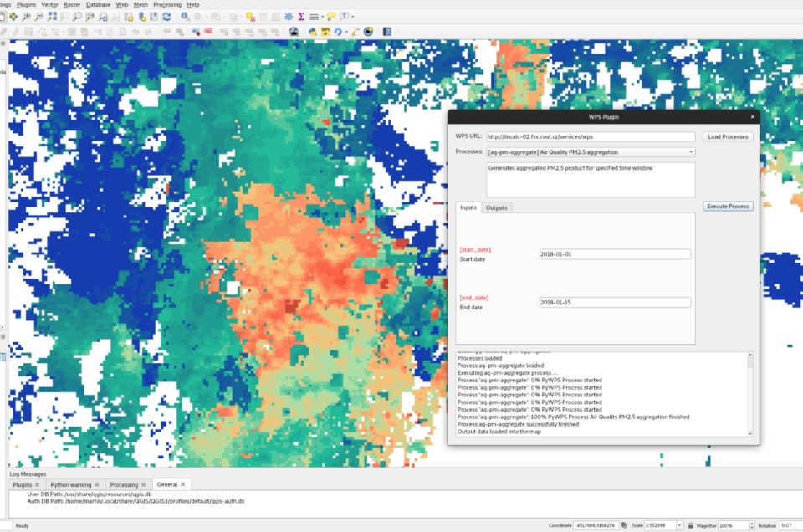803x532 pixels.
Task: Click the Python Console icon
Action: point(312,32)
